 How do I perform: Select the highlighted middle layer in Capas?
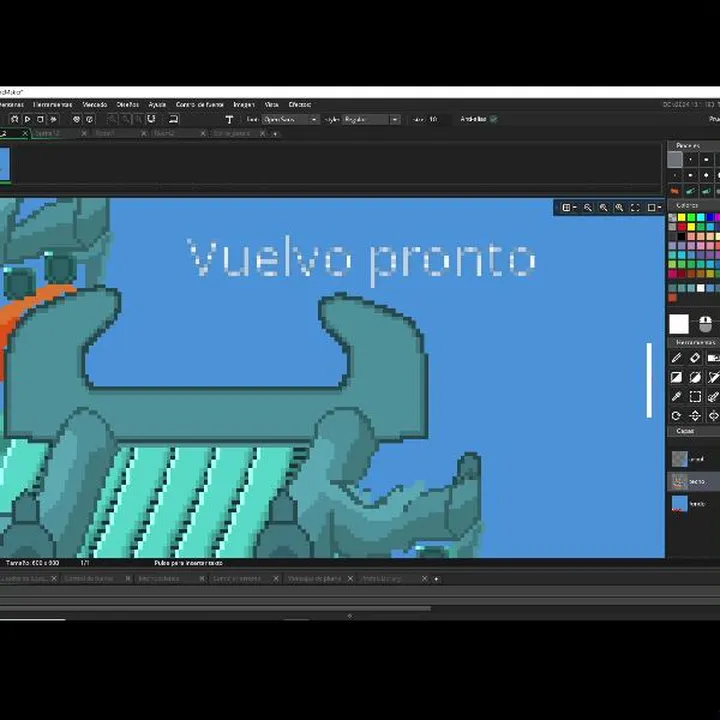point(693,481)
